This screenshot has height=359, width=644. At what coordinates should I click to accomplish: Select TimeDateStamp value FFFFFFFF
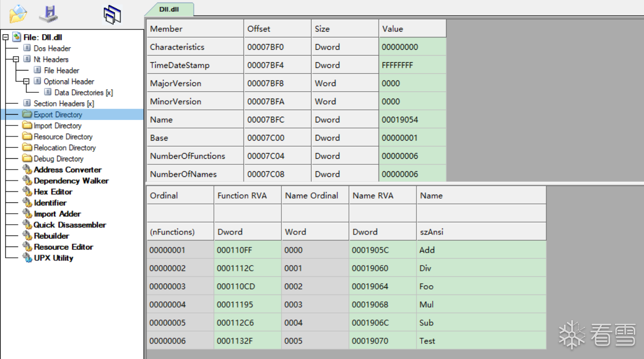412,65
